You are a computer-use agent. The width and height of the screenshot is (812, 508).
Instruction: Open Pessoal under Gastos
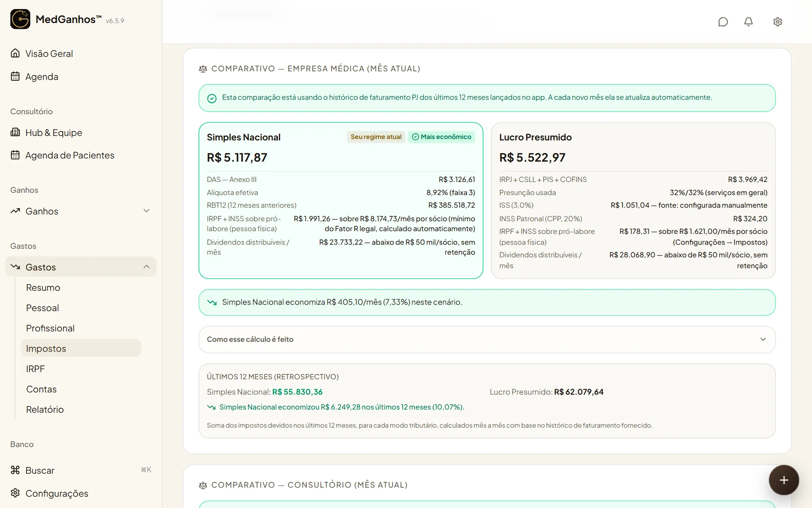tap(42, 308)
